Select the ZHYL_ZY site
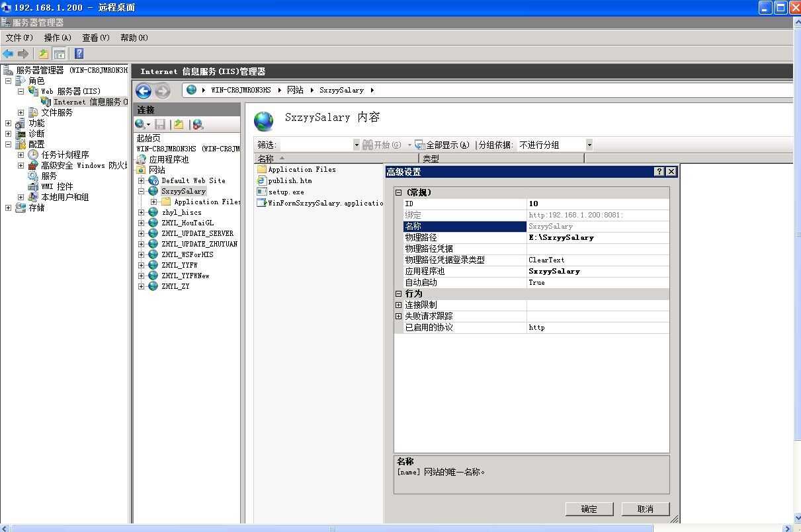The height and width of the screenshot is (532, 801). click(x=175, y=286)
